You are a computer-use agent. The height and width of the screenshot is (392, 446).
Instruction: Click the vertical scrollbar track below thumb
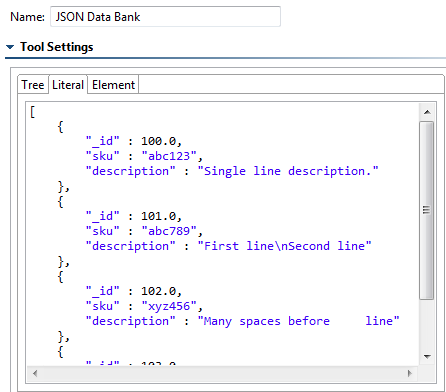click(x=427, y=324)
